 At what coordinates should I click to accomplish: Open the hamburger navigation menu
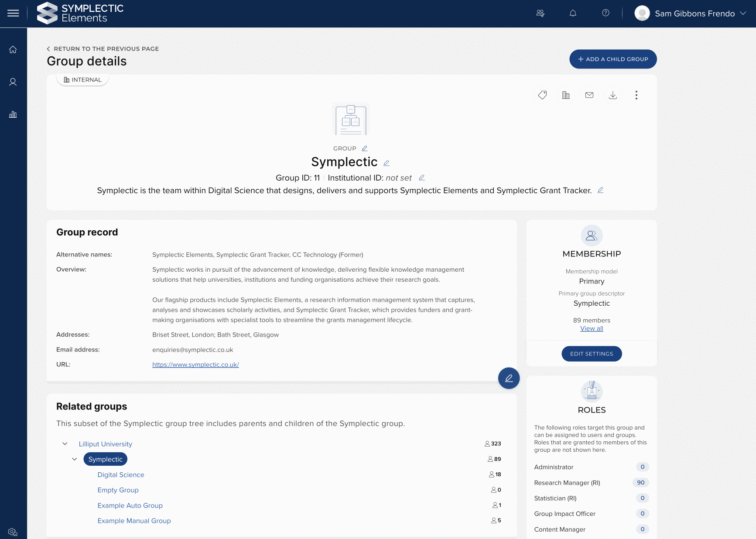point(13,14)
